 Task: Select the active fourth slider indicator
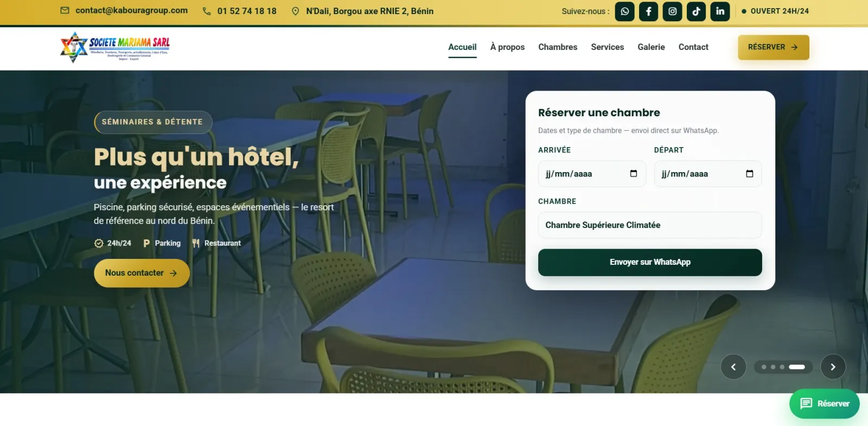(x=796, y=367)
